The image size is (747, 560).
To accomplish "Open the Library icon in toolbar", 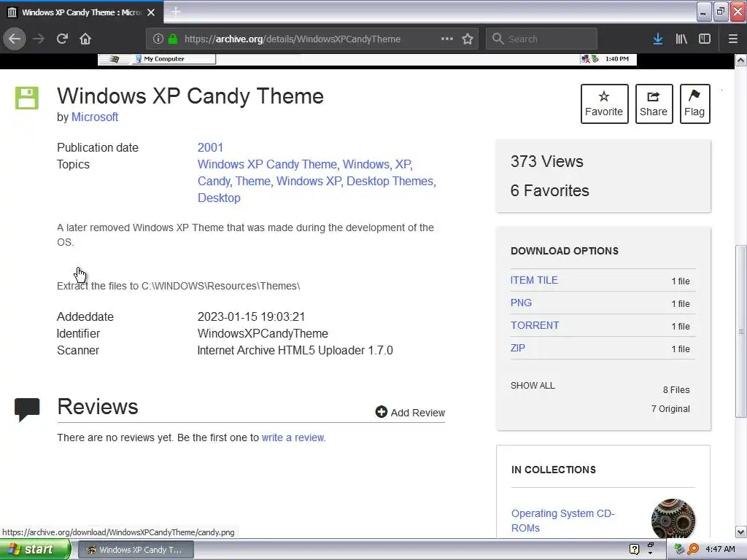I will [x=681, y=39].
